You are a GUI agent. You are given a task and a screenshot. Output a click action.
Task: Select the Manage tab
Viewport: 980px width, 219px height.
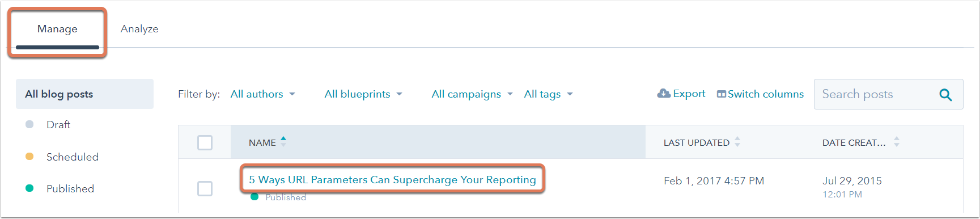tap(57, 29)
